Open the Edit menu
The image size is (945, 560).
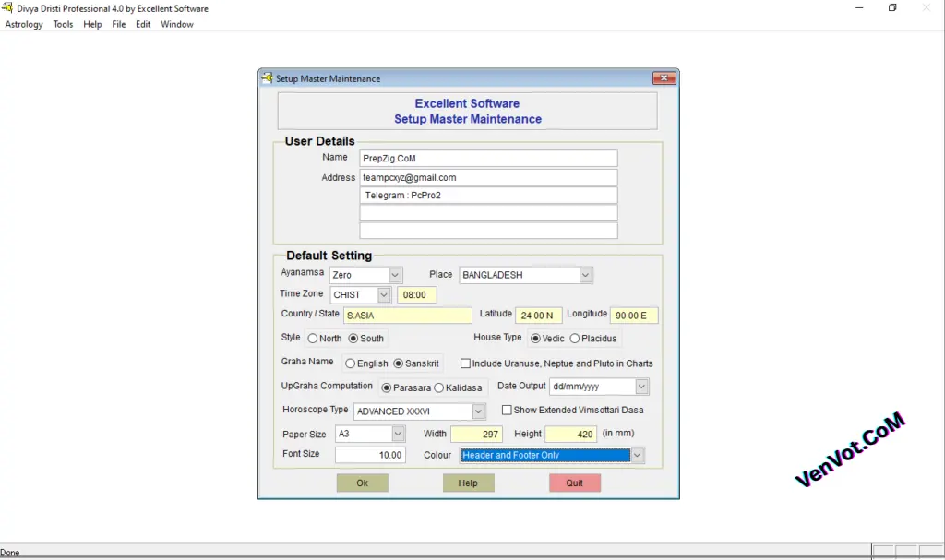coord(143,24)
